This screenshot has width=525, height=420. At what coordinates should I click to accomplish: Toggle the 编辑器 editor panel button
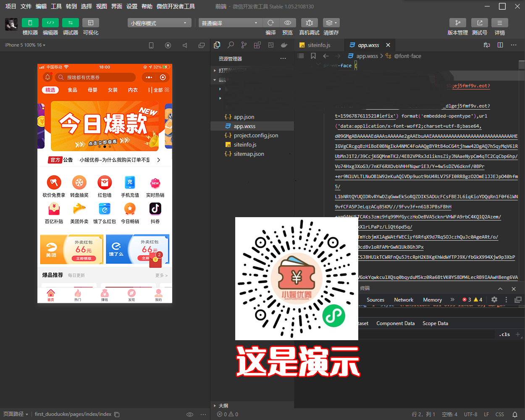tap(50, 23)
